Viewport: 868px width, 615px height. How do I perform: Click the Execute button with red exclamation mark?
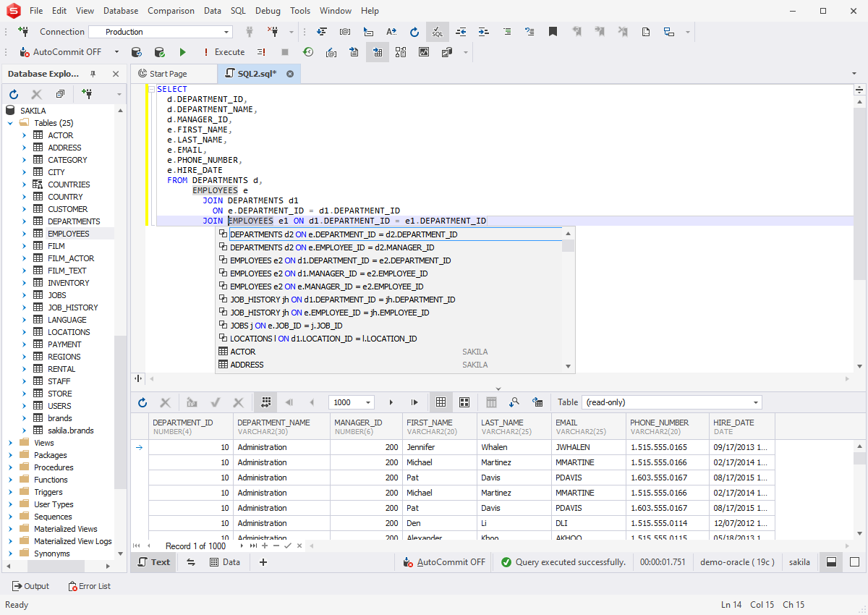(224, 52)
